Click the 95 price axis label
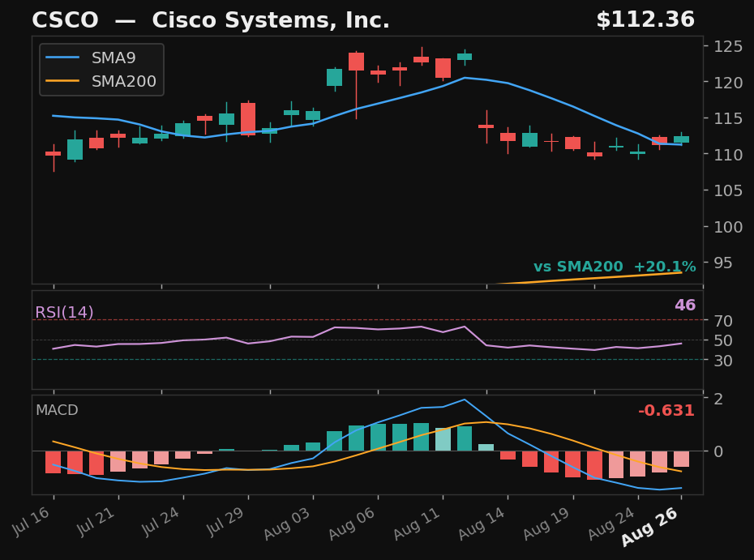The height and width of the screenshot is (560, 754). coord(723,263)
